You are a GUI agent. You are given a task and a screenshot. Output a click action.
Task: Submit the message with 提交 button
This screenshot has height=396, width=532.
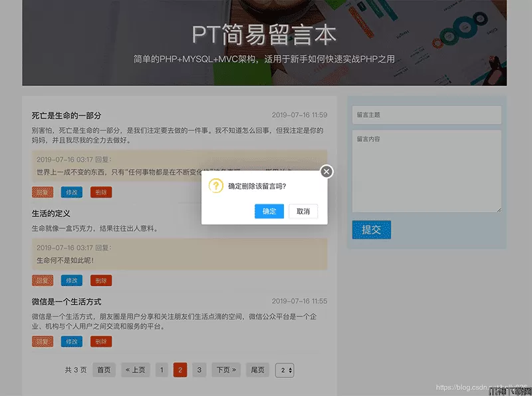coord(371,230)
